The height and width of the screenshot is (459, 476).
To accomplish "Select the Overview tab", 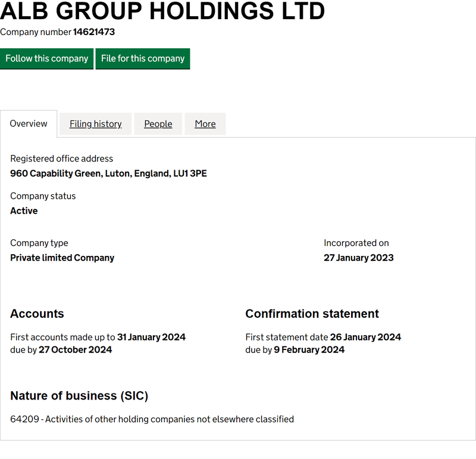I will (x=29, y=124).
